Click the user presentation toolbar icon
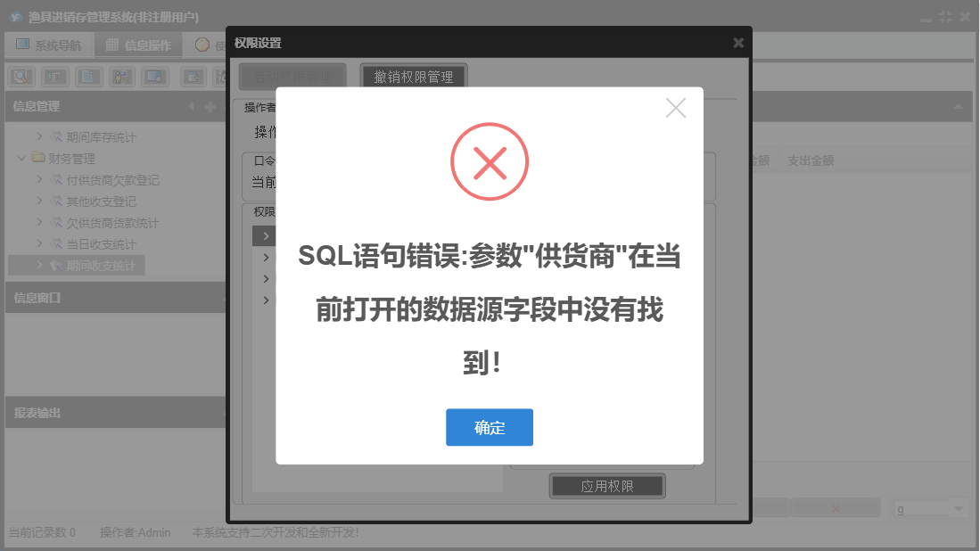The image size is (980, 551). click(122, 77)
